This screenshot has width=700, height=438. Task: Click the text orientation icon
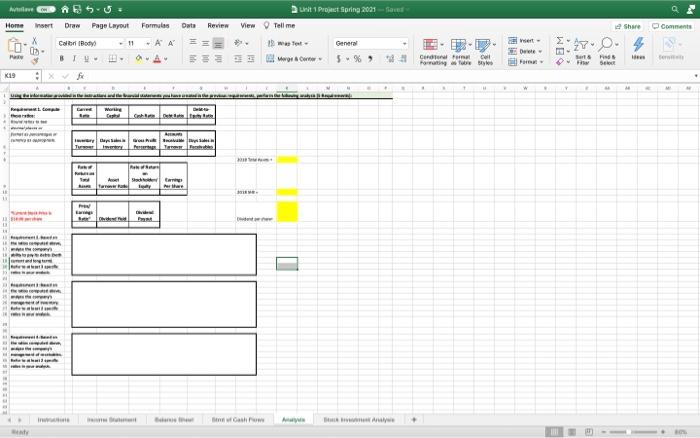coord(238,43)
